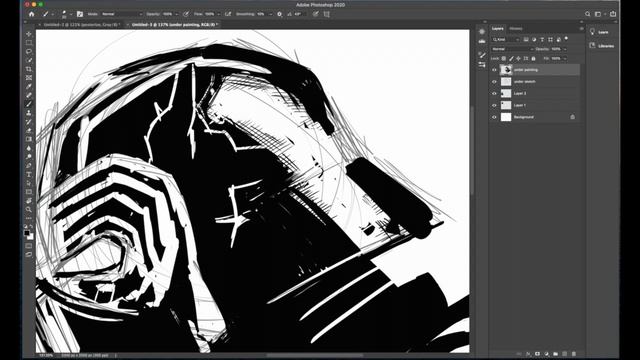
Task: Toggle symmetry paint options icon
Action: point(327,14)
